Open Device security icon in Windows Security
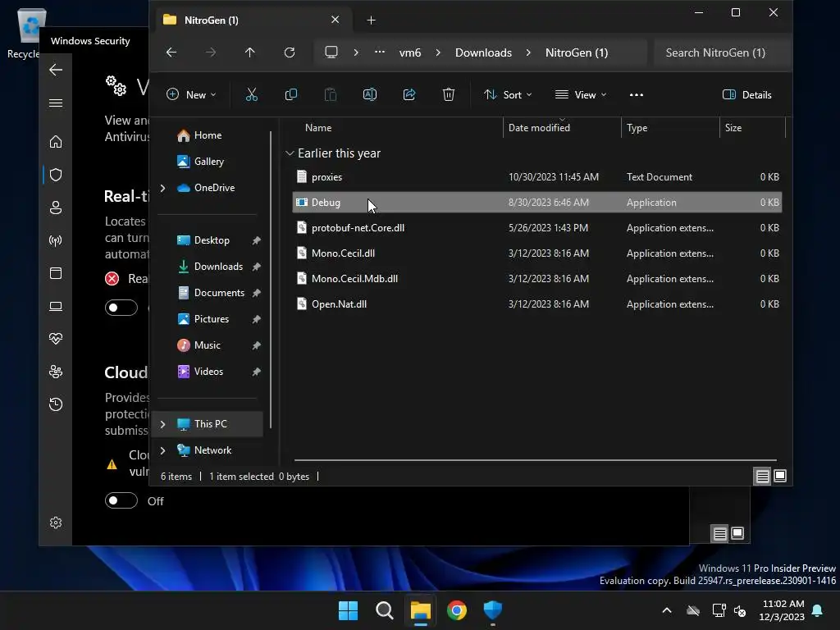This screenshot has width=840, height=630. [56, 306]
